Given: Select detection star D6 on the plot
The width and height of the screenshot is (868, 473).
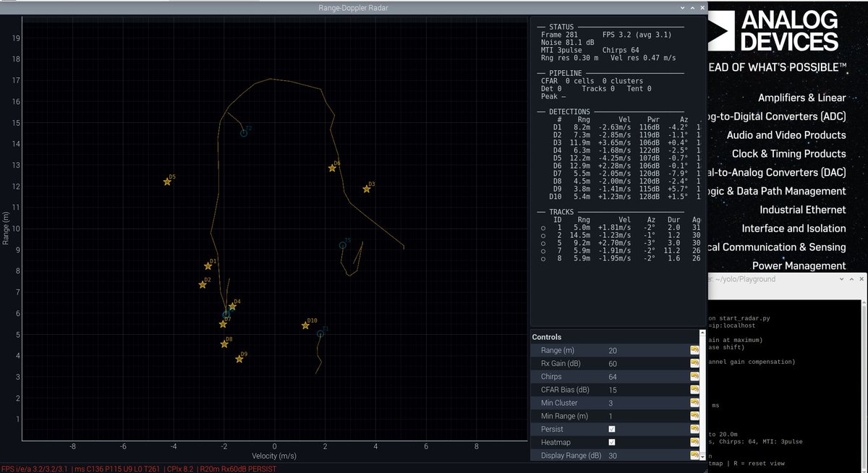Looking at the screenshot, I should [x=332, y=168].
